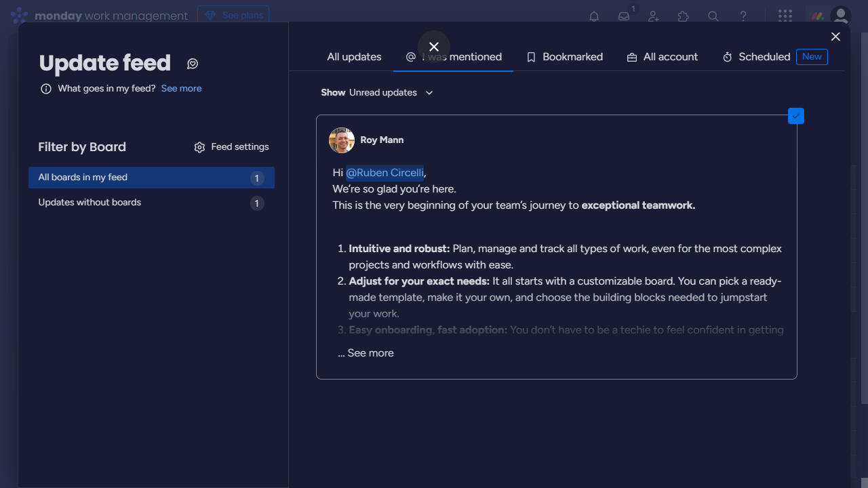Open Feed settings
Screen dimensions: 868x488
click(x=231, y=147)
